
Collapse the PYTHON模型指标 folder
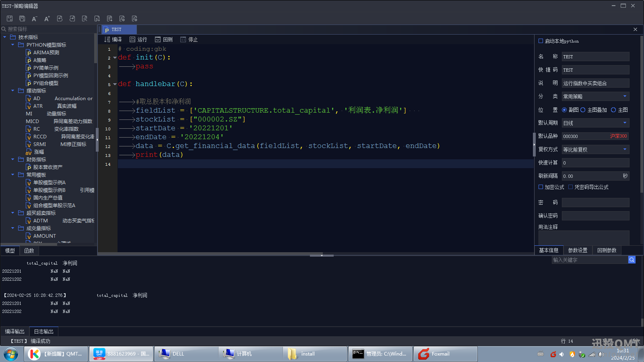[x=13, y=45]
